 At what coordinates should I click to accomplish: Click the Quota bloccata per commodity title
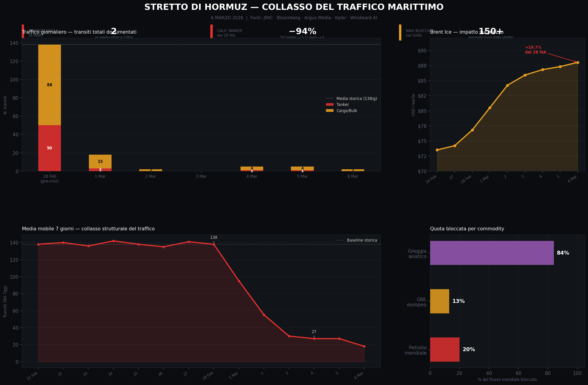(467, 229)
